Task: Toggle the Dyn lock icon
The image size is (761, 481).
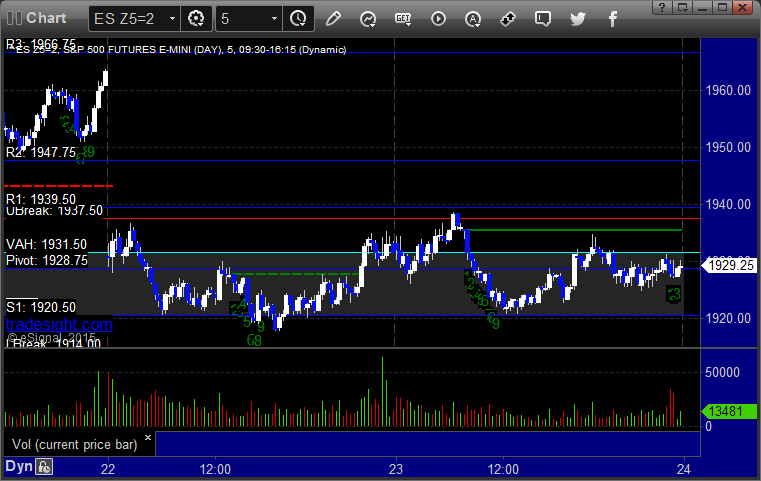Action: coord(44,467)
